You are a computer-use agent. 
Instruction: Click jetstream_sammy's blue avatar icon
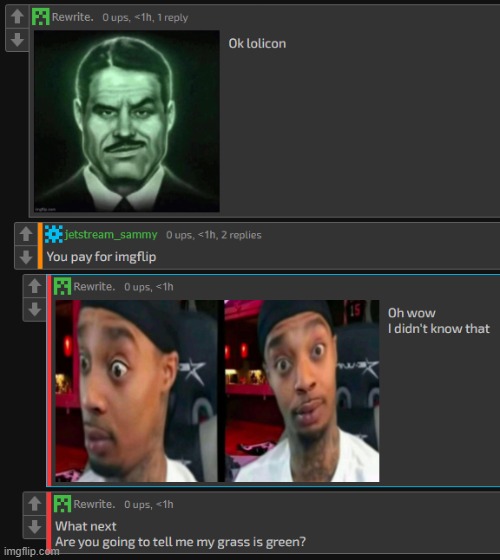pyautogui.click(x=54, y=234)
